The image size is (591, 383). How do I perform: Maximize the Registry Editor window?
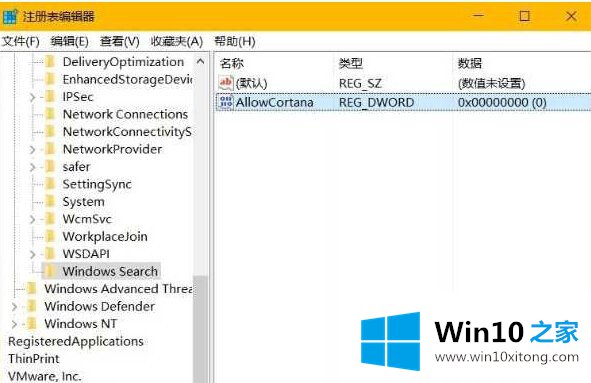pyautogui.click(x=524, y=16)
